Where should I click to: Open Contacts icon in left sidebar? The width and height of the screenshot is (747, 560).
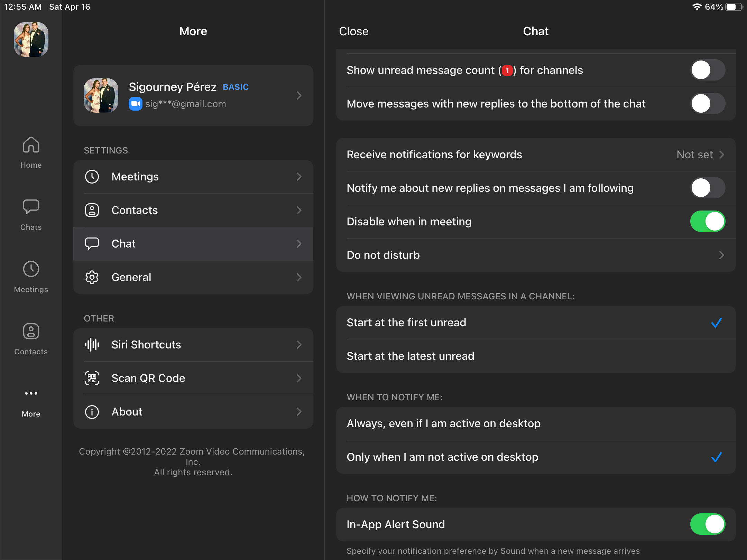(x=31, y=331)
